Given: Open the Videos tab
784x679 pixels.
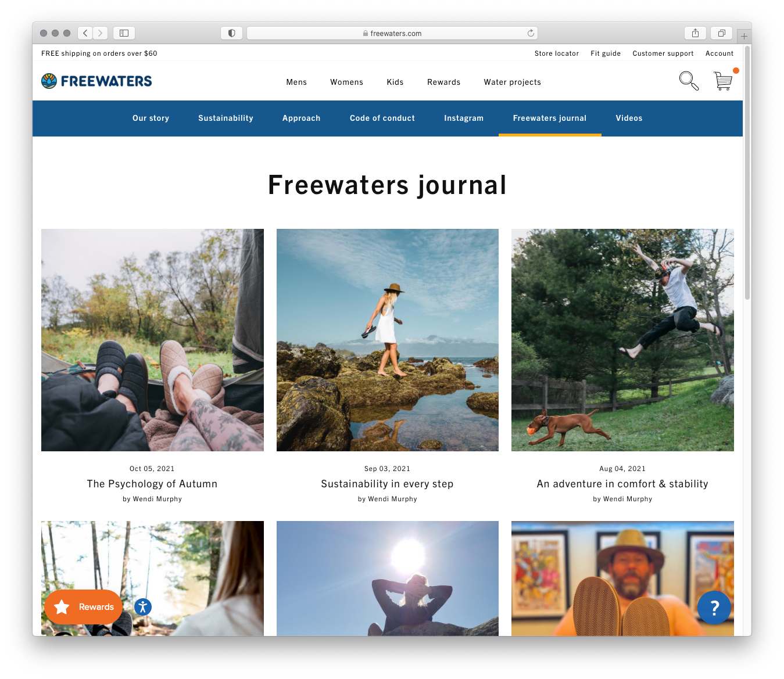Looking at the screenshot, I should 629,118.
